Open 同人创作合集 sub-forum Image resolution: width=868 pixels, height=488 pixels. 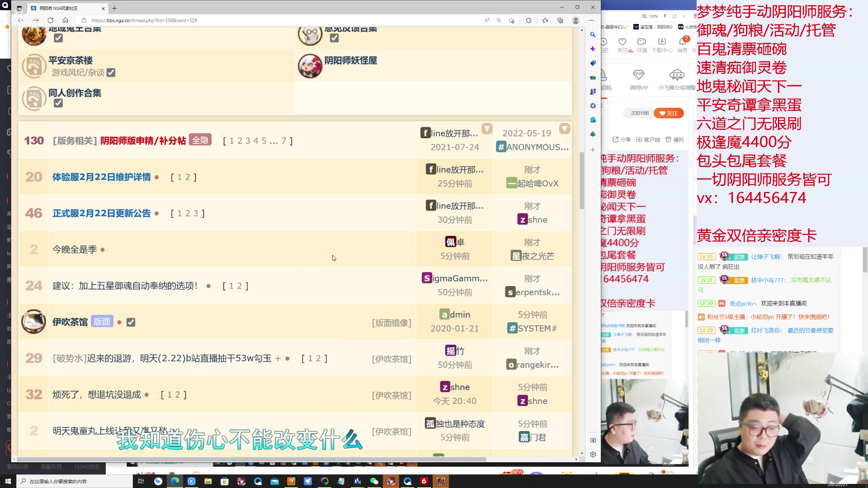75,93
